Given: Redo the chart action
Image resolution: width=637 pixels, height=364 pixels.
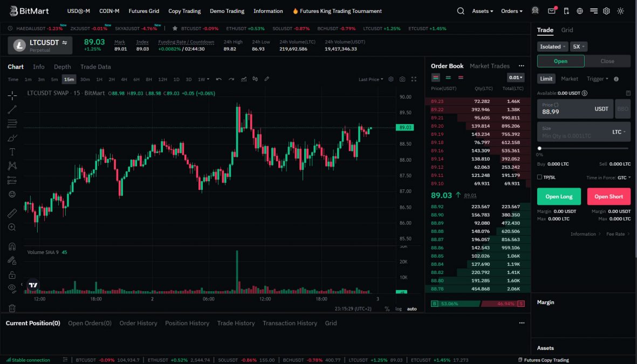Looking at the screenshot, I should 231,79.
